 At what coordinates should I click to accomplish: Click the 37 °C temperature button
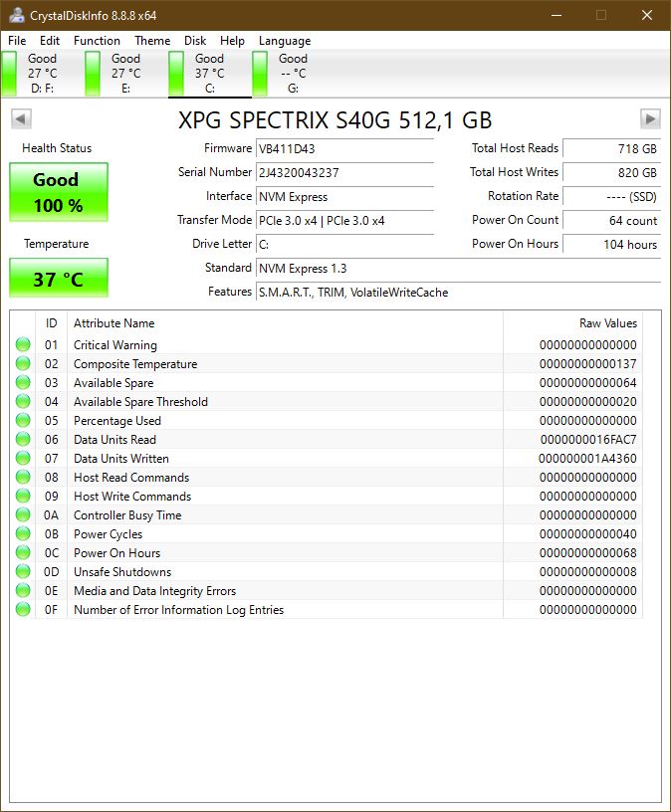pos(59,278)
